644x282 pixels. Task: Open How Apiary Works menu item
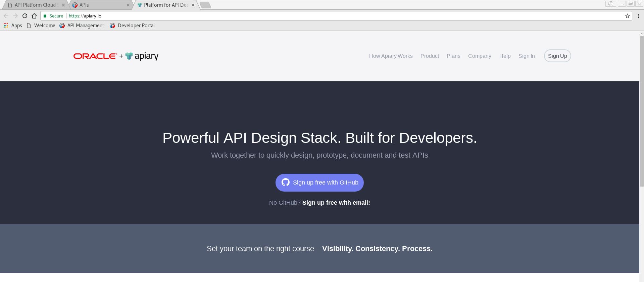(391, 56)
